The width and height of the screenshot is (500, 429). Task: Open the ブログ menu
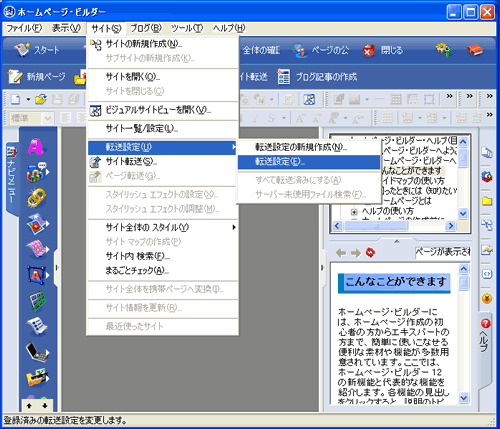tap(146, 29)
